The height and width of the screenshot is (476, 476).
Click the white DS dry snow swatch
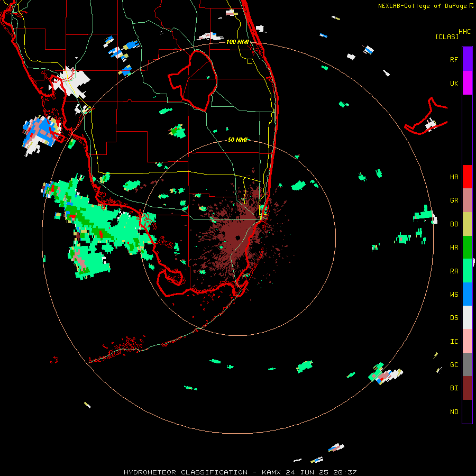467,317
